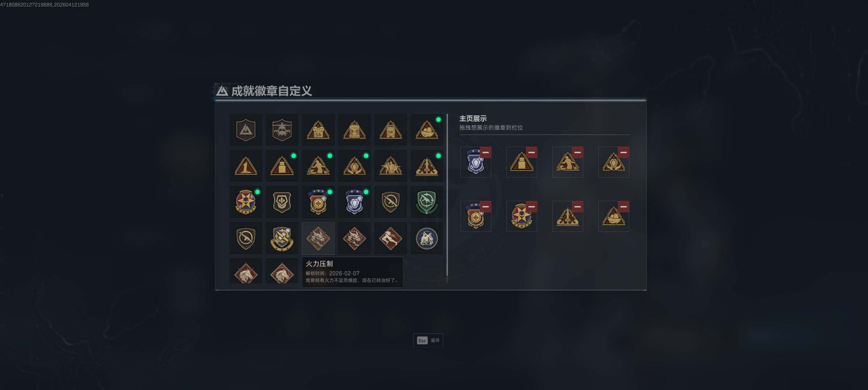Viewport: 868px width, 390px height.
Task: Select the S6 triangle badge
Action: tap(318, 130)
